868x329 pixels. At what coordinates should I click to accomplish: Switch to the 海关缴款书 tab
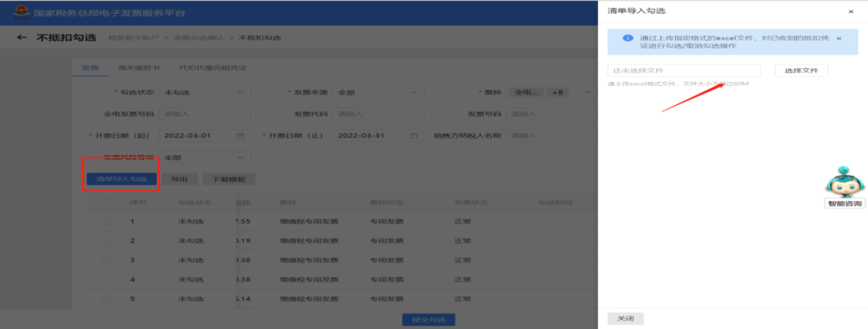(x=139, y=68)
